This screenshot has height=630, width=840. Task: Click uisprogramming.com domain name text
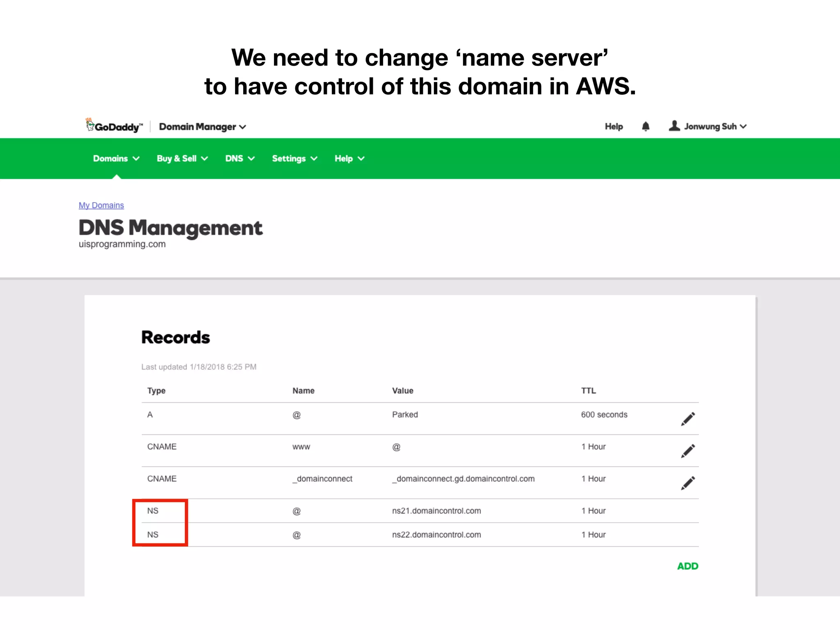[x=122, y=244]
